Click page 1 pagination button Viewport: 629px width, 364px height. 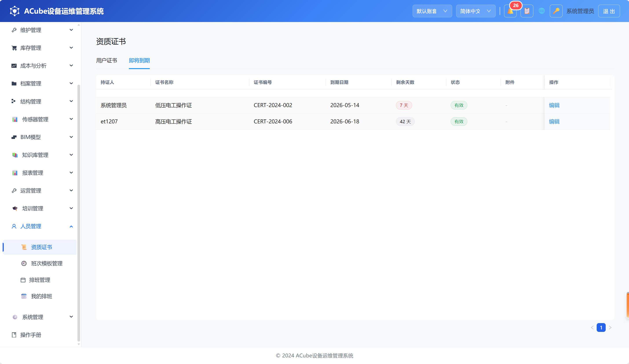(x=601, y=327)
